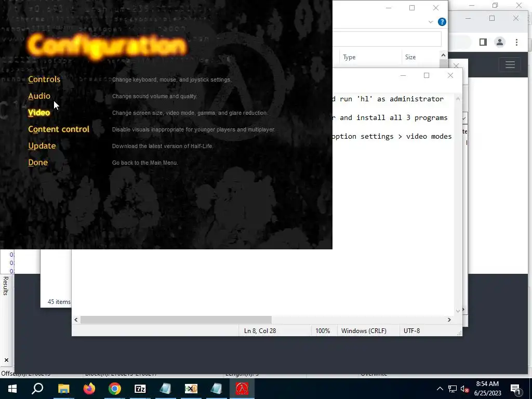Open the webpage hamburger menu
The height and width of the screenshot is (399, 532).
click(x=510, y=64)
